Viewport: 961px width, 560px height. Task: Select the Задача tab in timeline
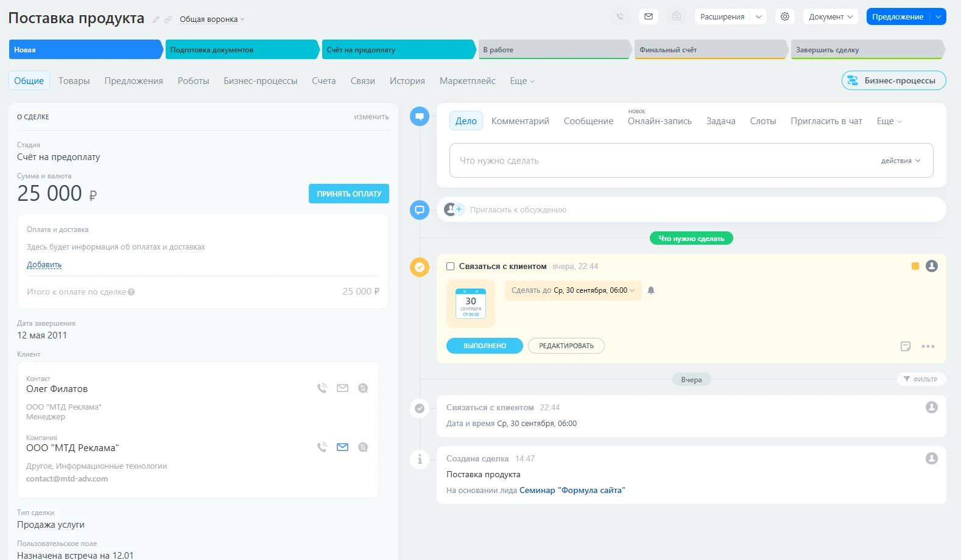721,121
